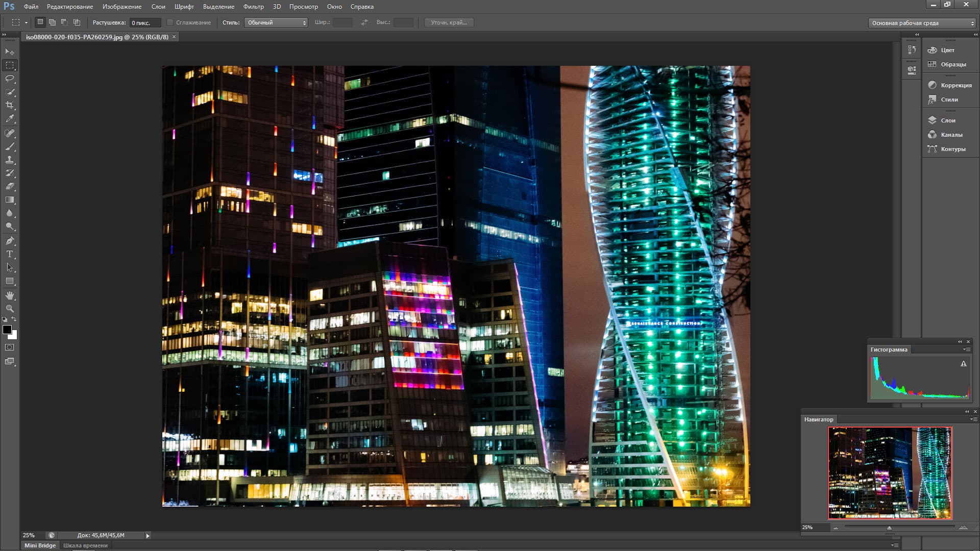The width and height of the screenshot is (980, 551).
Task: Expand the status bar info arrow
Action: tap(148, 536)
